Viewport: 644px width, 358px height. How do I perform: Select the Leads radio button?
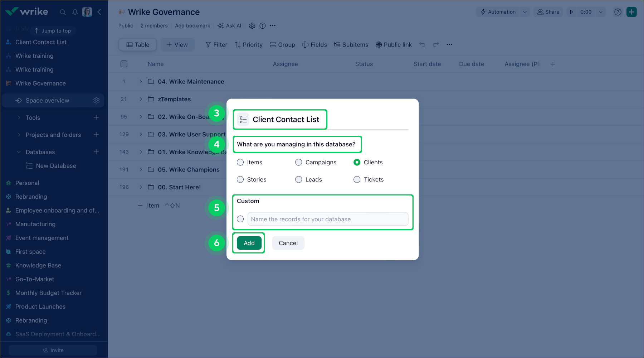298,179
